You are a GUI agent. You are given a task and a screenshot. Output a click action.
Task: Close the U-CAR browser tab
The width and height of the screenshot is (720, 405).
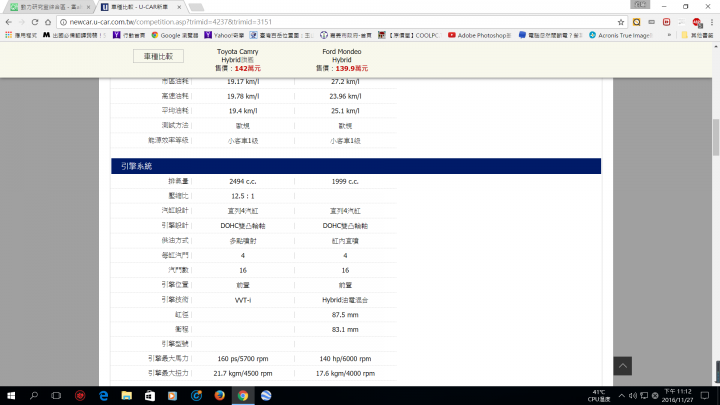pyautogui.click(x=180, y=7)
